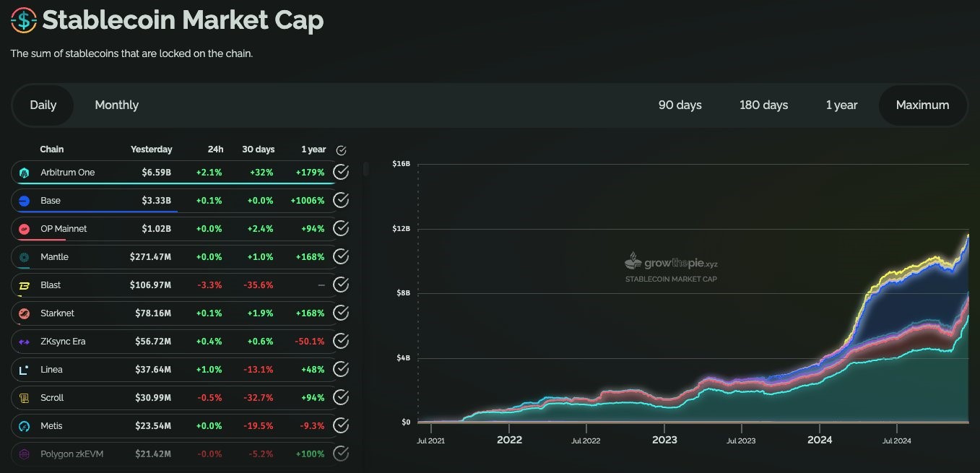Toggle Polygon zkEVM chain visibility checkmark

pyautogui.click(x=341, y=454)
